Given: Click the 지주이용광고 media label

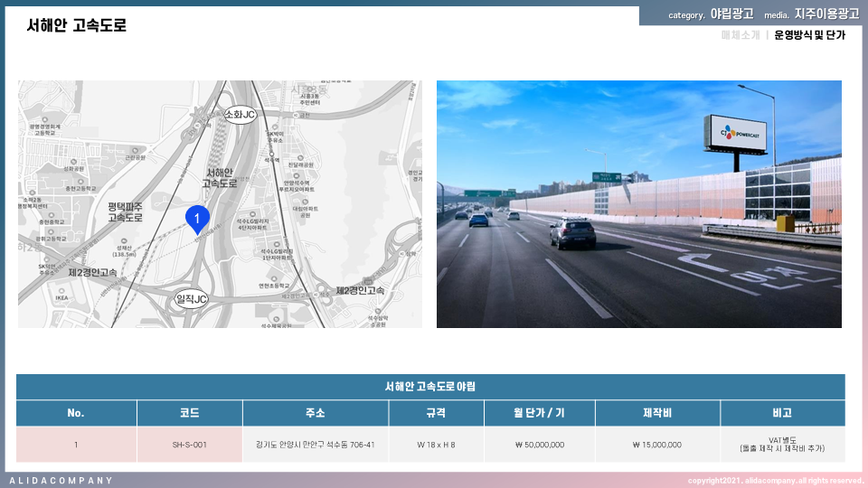Looking at the screenshot, I should click(826, 14).
